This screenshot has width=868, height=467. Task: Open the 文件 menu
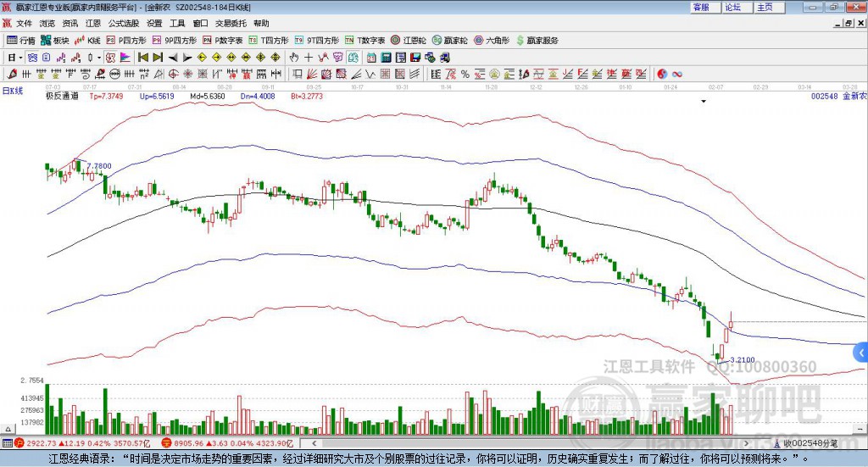25,23
